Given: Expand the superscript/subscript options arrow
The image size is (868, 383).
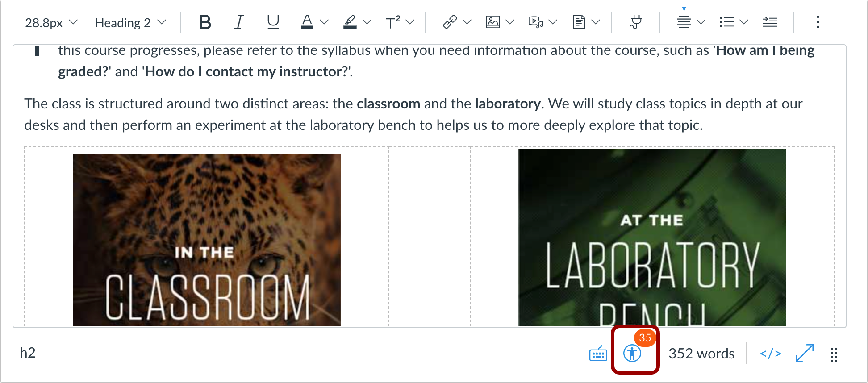Looking at the screenshot, I should pyautogui.click(x=410, y=22).
